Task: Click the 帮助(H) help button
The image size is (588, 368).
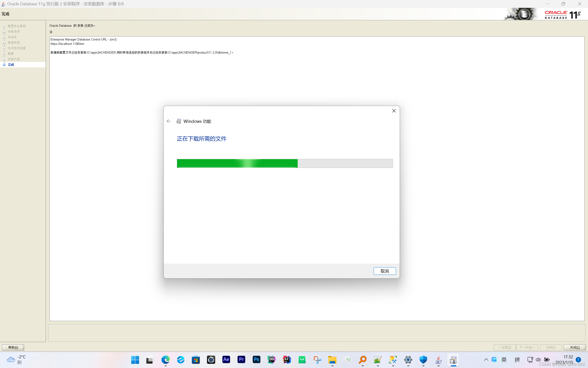Action: coord(13,347)
